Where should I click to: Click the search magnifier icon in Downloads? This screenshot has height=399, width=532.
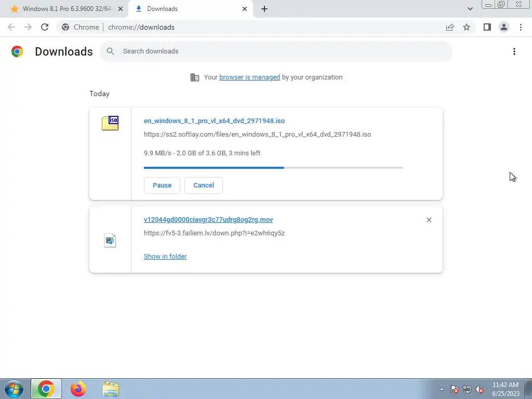[x=110, y=51]
